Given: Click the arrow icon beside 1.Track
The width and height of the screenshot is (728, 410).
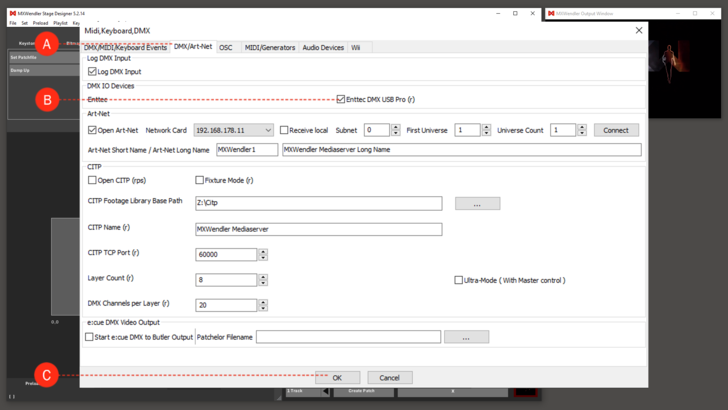Looking at the screenshot, I should coord(326,391).
